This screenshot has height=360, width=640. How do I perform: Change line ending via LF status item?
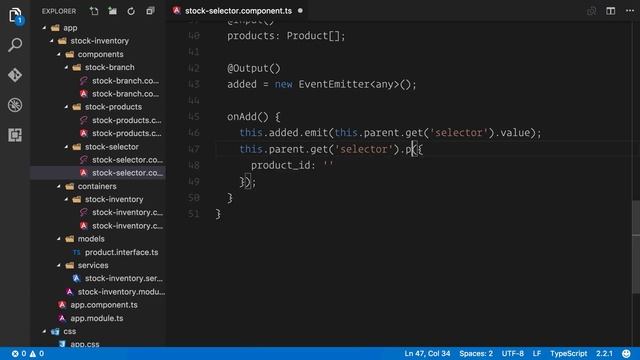(x=537, y=353)
